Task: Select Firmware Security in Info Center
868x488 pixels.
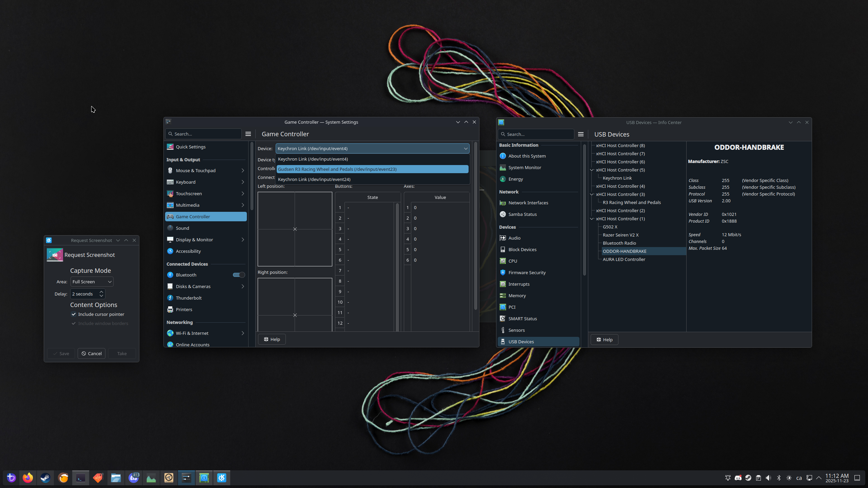Action: click(x=527, y=272)
